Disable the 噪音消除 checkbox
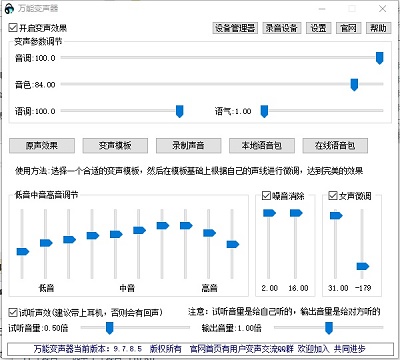This screenshot has width=400, height=360. click(266, 195)
